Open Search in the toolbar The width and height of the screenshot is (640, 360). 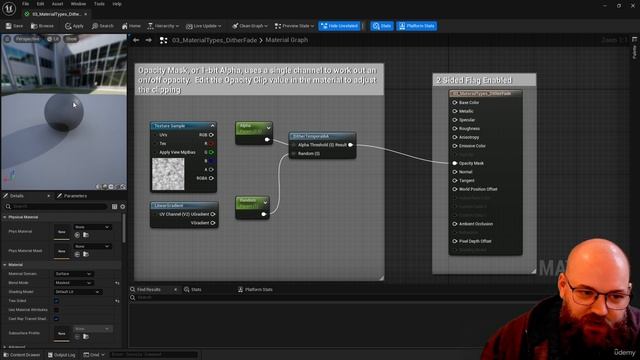tap(102, 26)
